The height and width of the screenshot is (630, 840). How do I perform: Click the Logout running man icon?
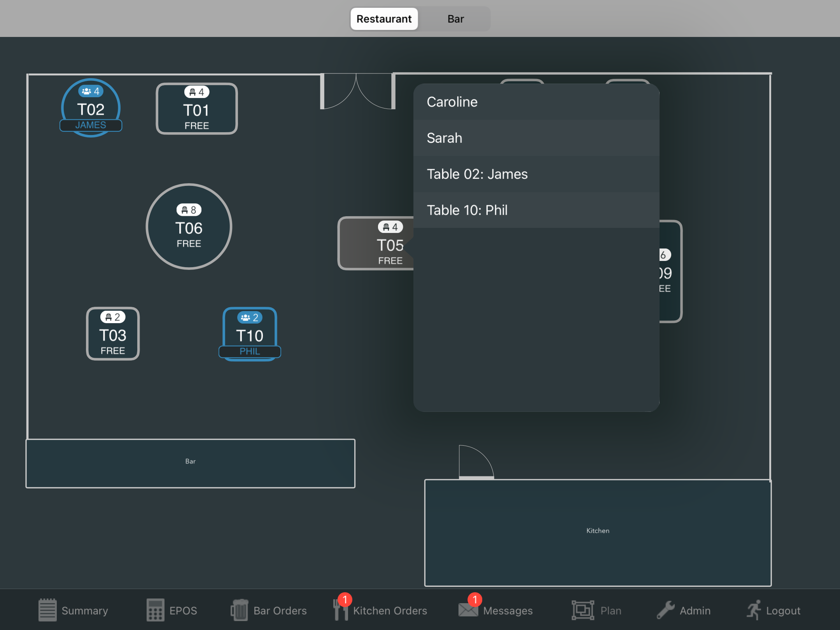tap(754, 610)
